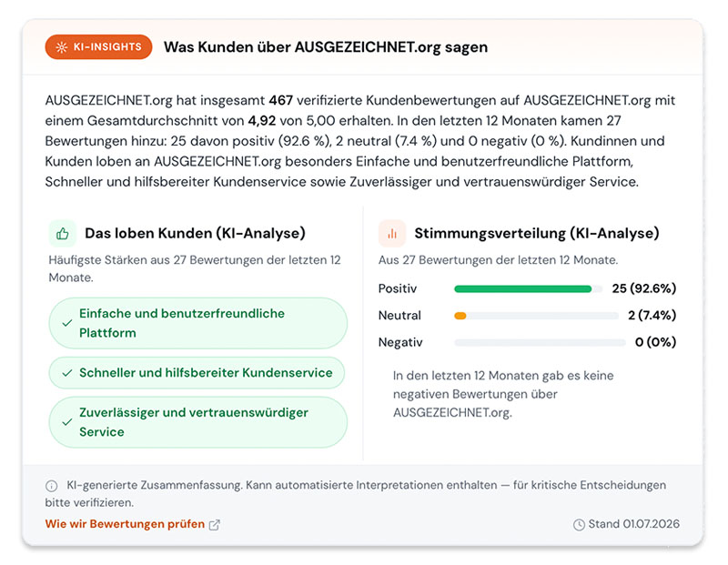
Task: Click the checkmark in the Schneller Kundenservice pill
Action: click(67, 373)
